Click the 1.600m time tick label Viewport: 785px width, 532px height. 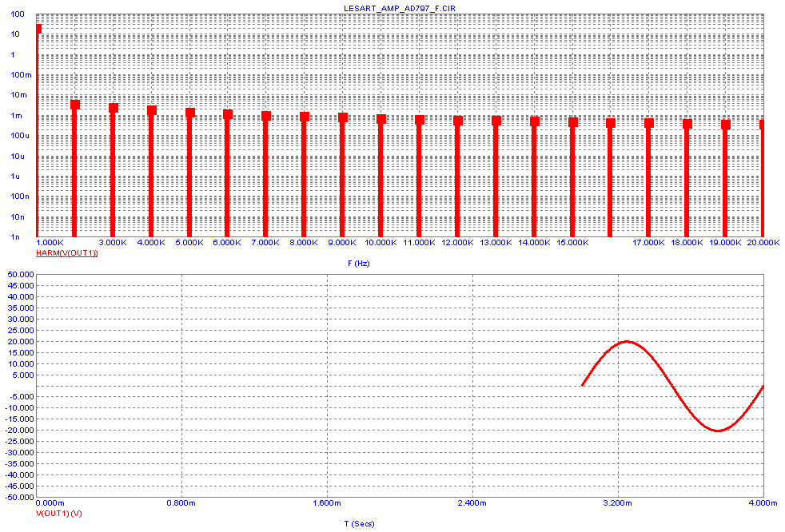(x=327, y=503)
